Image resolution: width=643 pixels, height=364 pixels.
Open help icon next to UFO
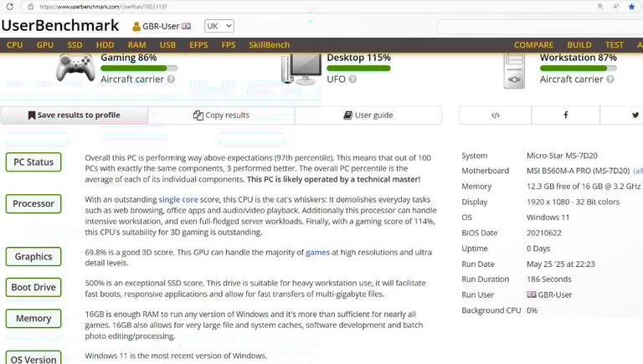(352, 79)
